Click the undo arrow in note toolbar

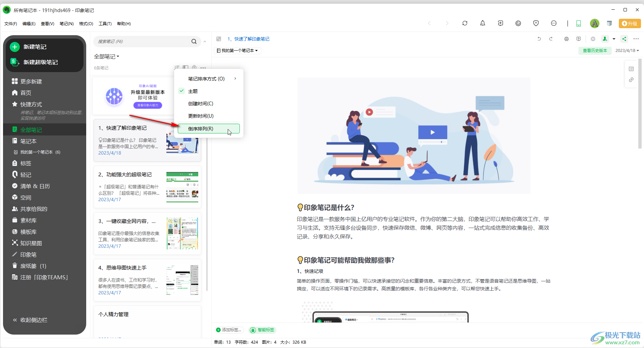(539, 39)
